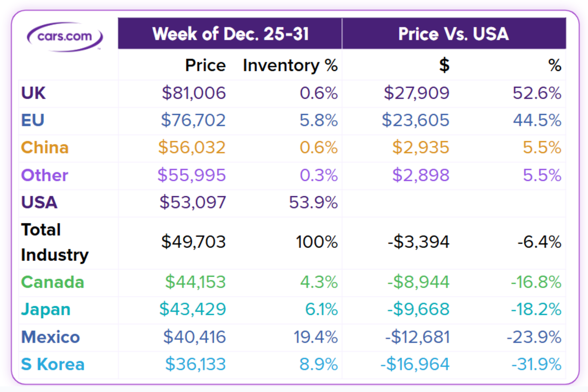588x392 pixels.
Task: Choose the Other row label
Action: [45, 175]
